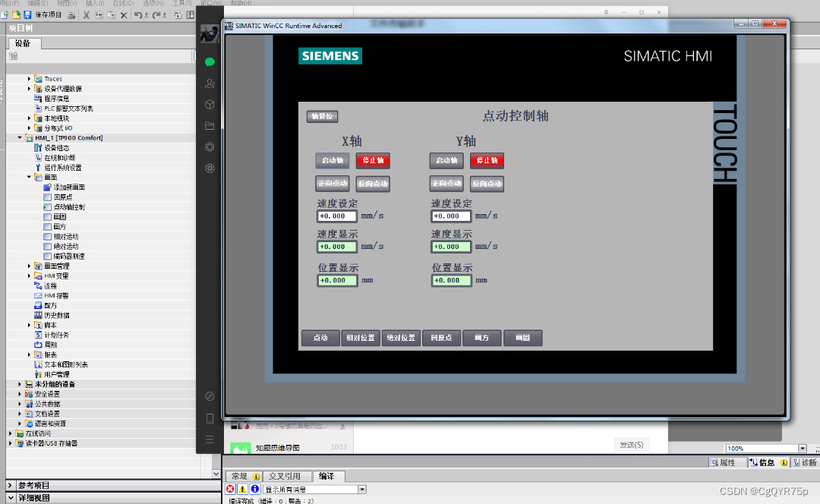The height and width of the screenshot is (504, 820).
Task: Go to the 绝对位置 screen button
Action: [x=401, y=338]
